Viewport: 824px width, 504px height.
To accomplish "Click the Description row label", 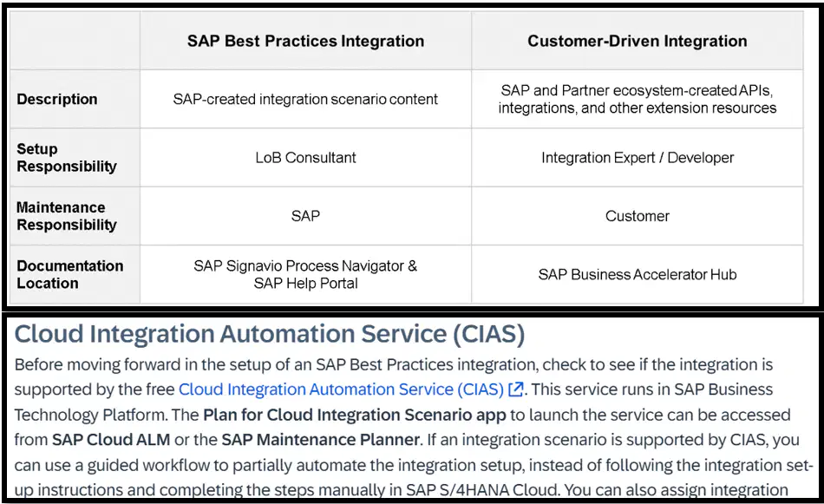I will pos(56,100).
